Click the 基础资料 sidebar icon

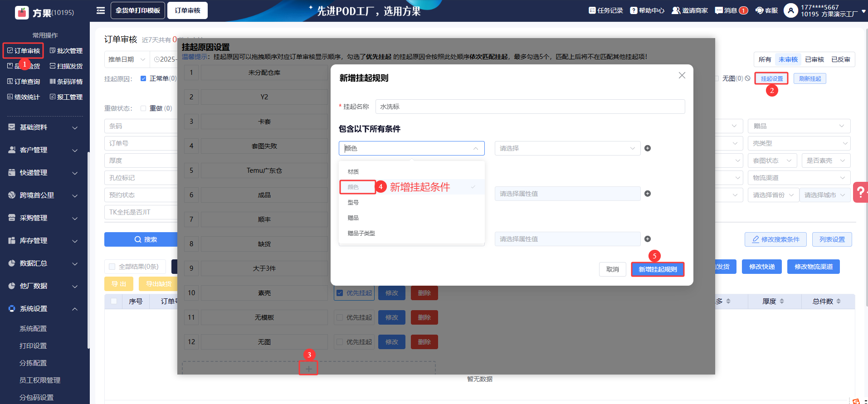pyautogui.click(x=12, y=127)
